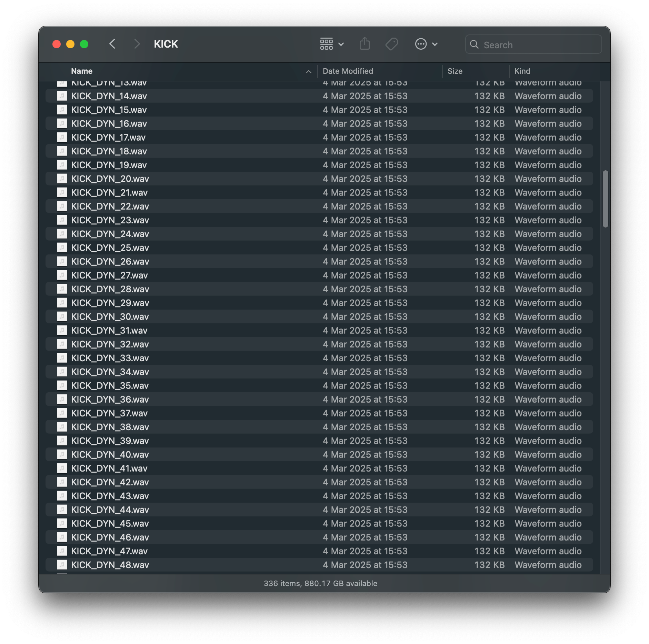The width and height of the screenshot is (649, 644).
Task: Open the view grouping options dropdown
Action: coord(332,44)
